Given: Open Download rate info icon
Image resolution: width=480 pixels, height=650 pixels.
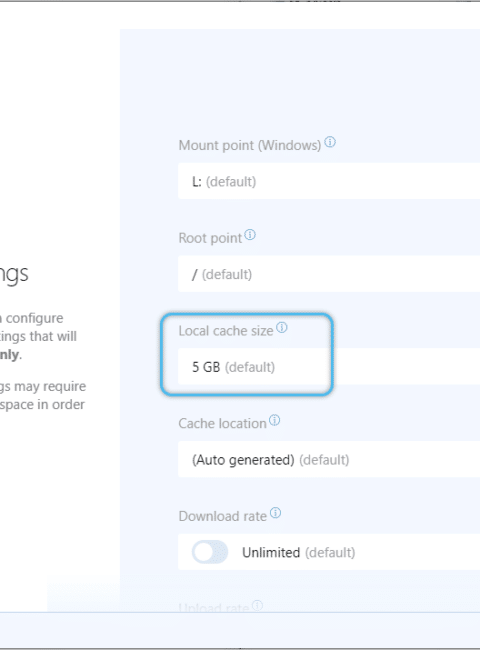Looking at the screenshot, I should point(276,513).
